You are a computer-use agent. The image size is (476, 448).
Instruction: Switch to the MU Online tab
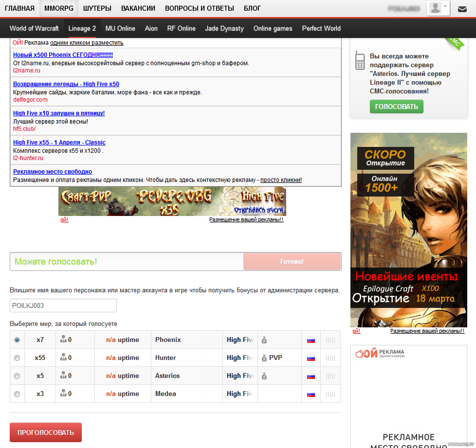pos(120,29)
